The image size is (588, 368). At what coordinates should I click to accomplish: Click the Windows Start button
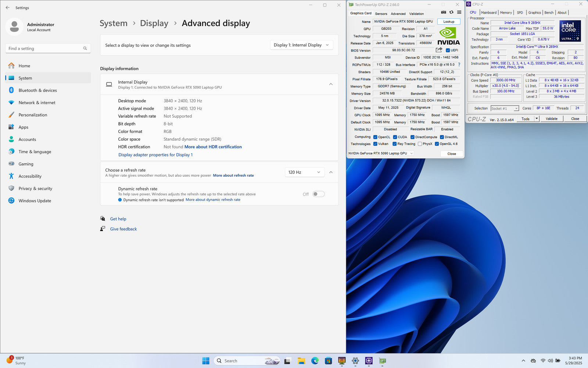[x=206, y=361]
